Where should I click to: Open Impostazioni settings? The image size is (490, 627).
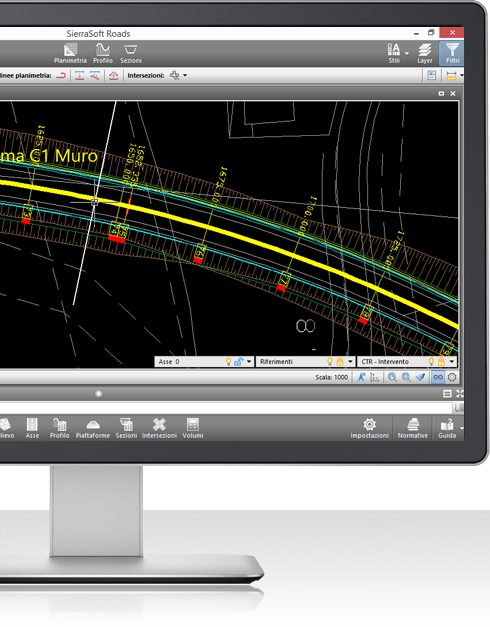[370, 428]
